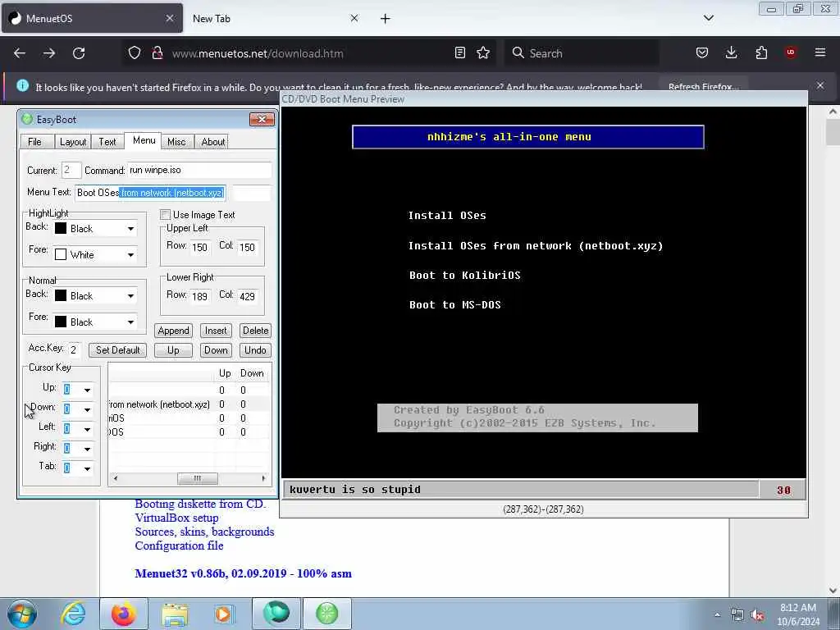This screenshot has height=630, width=840.
Task: Click the Undo button
Action: click(x=256, y=350)
